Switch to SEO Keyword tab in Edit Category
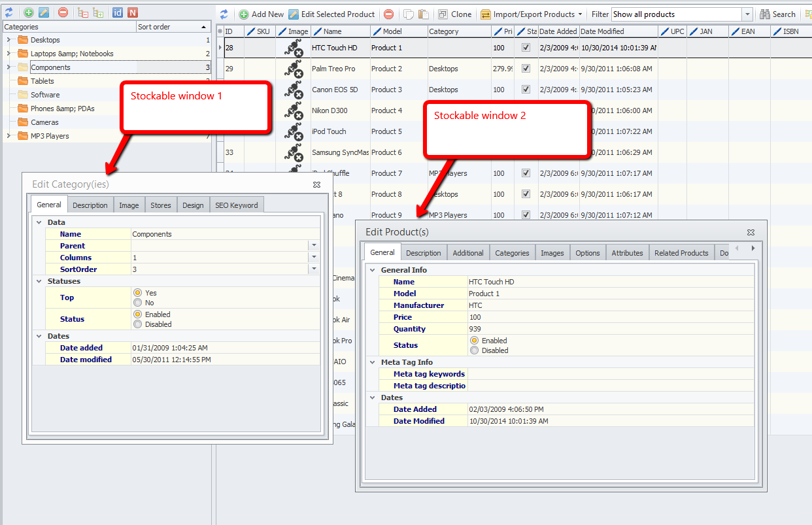 point(237,205)
